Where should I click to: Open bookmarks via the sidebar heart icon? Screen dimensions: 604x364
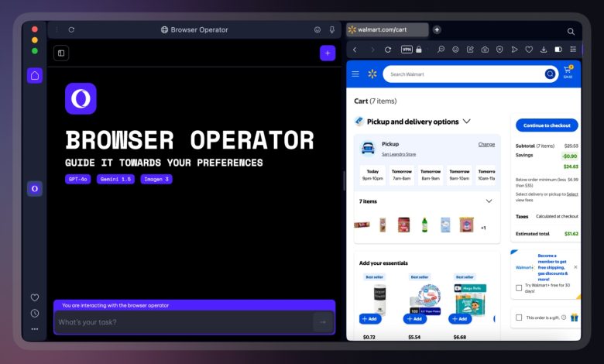tap(35, 297)
